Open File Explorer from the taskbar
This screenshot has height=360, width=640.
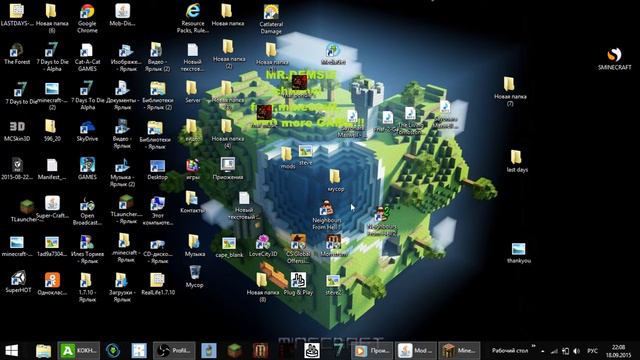coord(43,351)
